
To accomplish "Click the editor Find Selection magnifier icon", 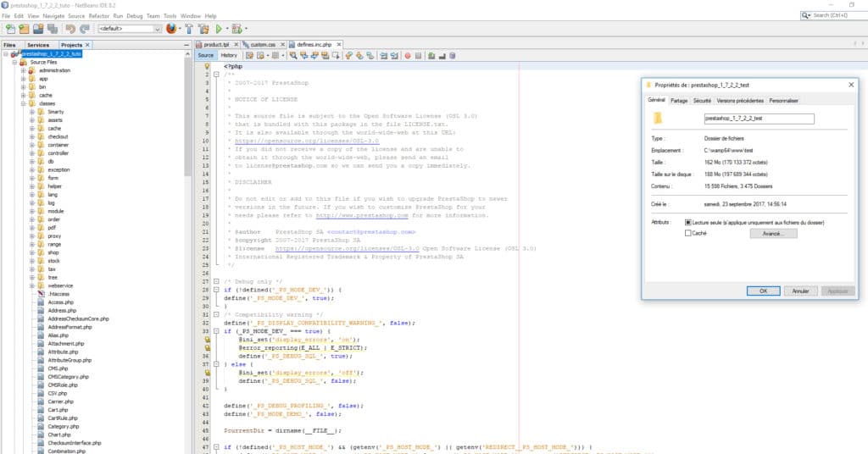I will click(293, 55).
